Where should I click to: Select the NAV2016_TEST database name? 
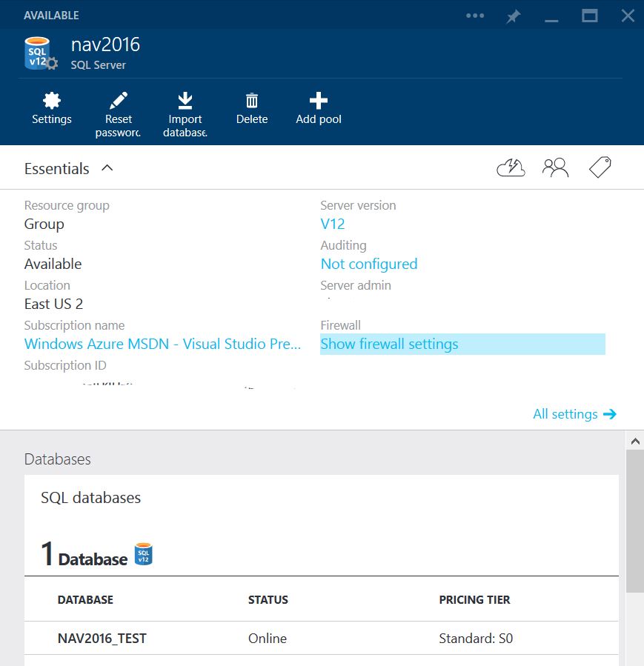click(102, 639)
